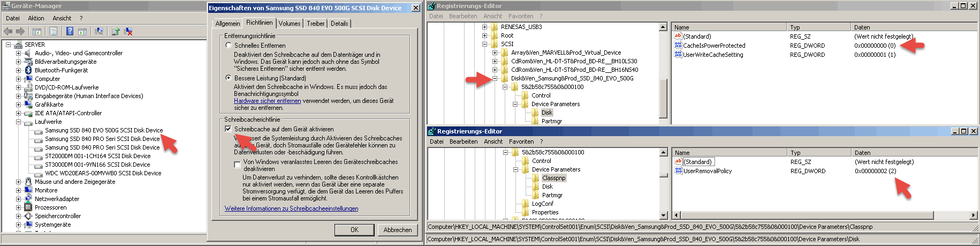980x246 pixels.
Task: Click the CacheIsPowerProtected registry value icon
Action: click(x=678, y=46)
